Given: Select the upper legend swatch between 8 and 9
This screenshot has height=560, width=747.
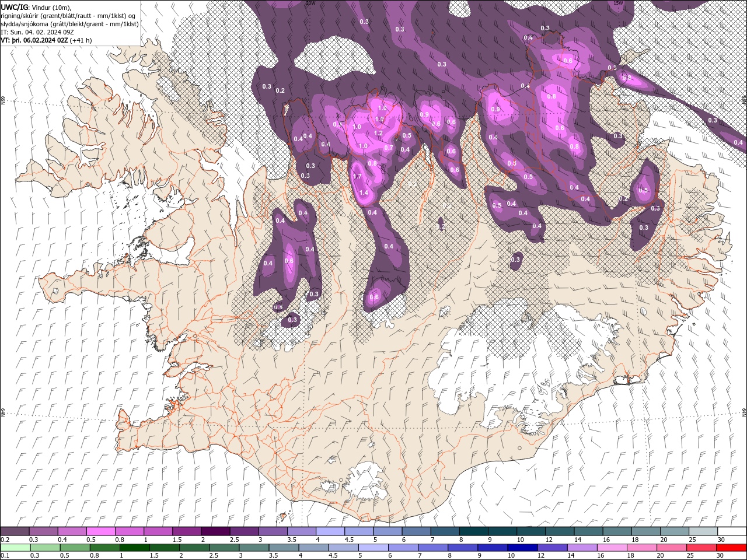Looking at the screenshot, I should (x=474, y=531).
